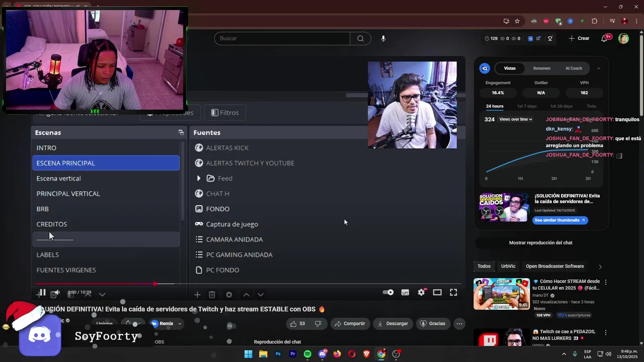The image size is (644, 362).
Task: Click the video progress bar playhead
Action: 155,284
